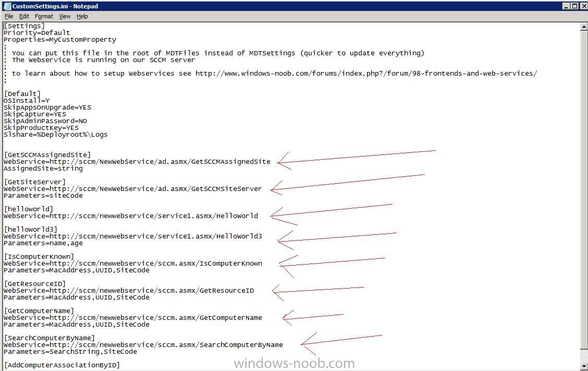Click the SkipCapture=YES line
The width and height of the screenshot is (588, 371).
(35, 114)
